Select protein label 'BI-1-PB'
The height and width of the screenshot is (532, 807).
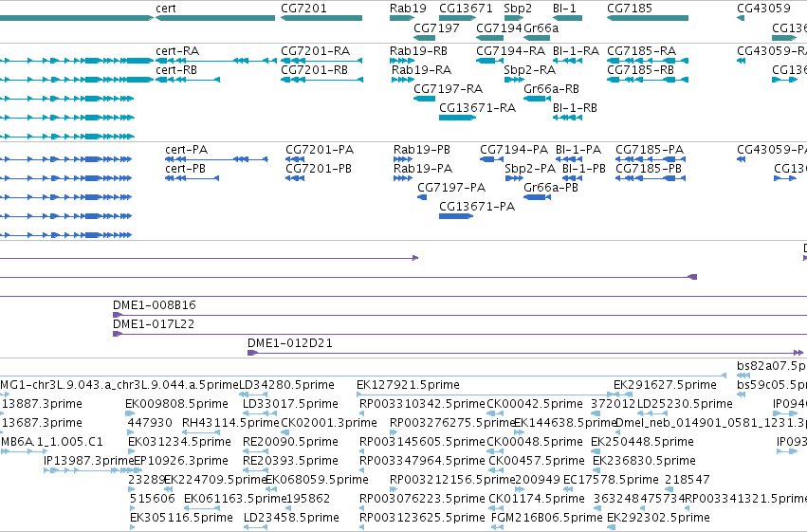click(x=584, y=169)
